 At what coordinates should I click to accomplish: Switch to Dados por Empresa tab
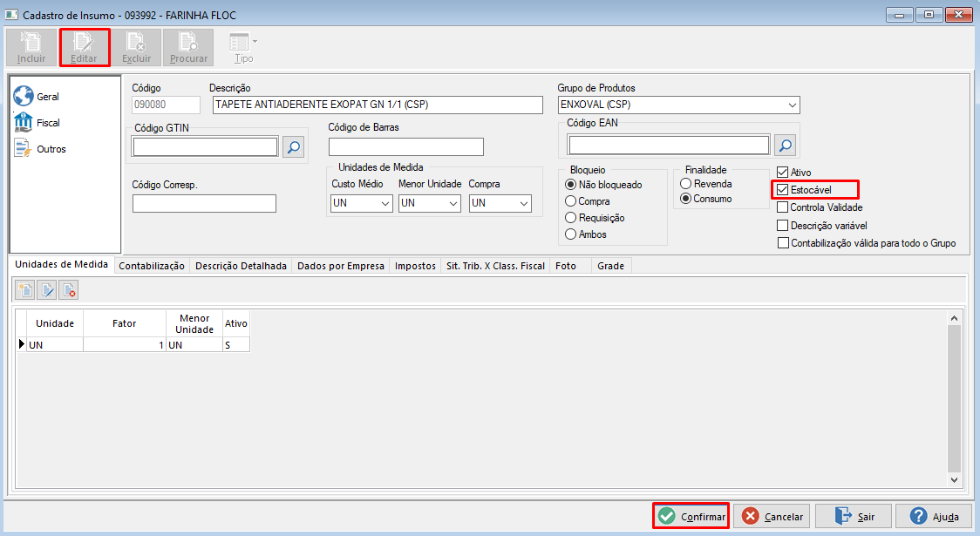[341, 266]
